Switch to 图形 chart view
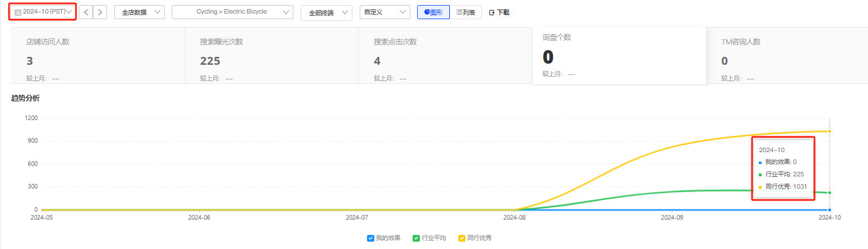This screenshot has width=868, height=249. tap(433, 12)
